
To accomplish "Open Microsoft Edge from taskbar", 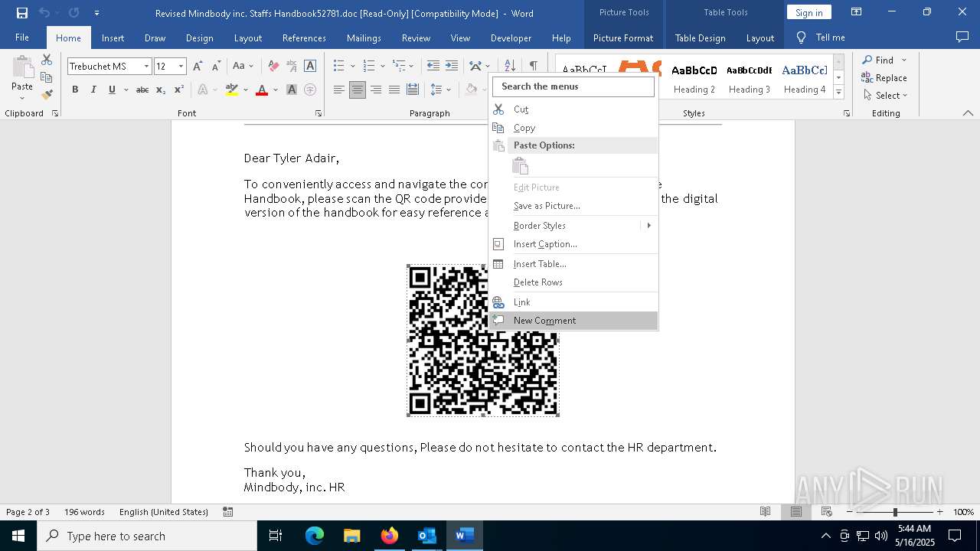I will click(315, 536).
